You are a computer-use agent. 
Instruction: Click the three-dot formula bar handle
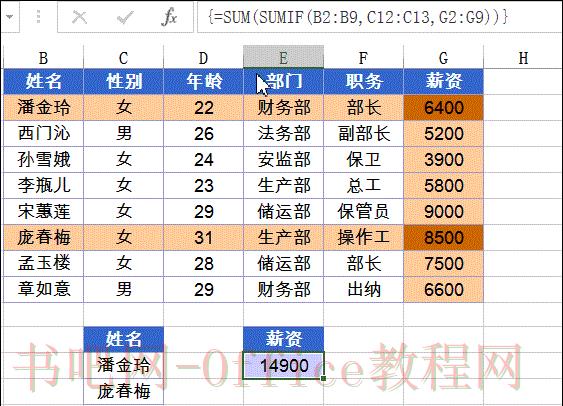pos(38,17)
